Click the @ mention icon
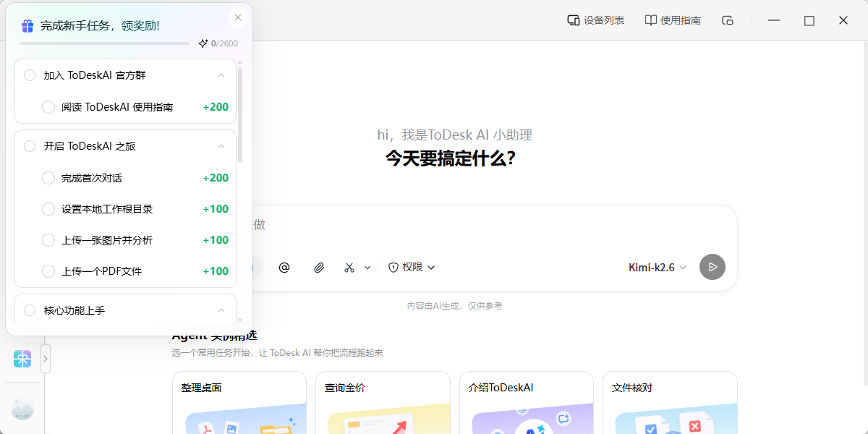The image size is (868, 434). point(284,268)
